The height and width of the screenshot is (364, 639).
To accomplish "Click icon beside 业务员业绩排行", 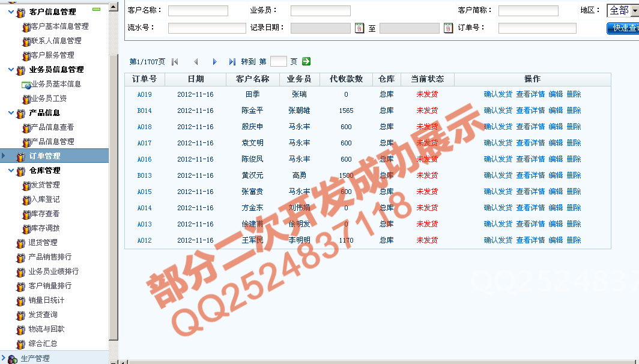I will point(21,272).
